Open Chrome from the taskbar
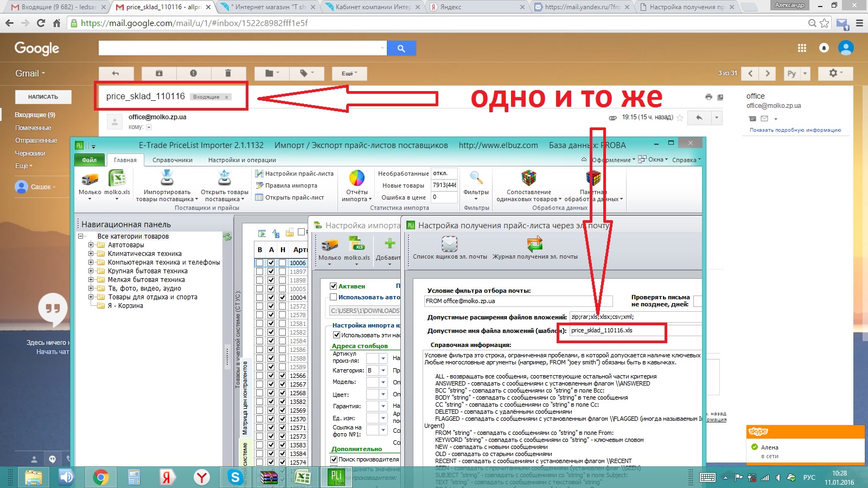The image size is (868, 488). [x=100, y=477]
